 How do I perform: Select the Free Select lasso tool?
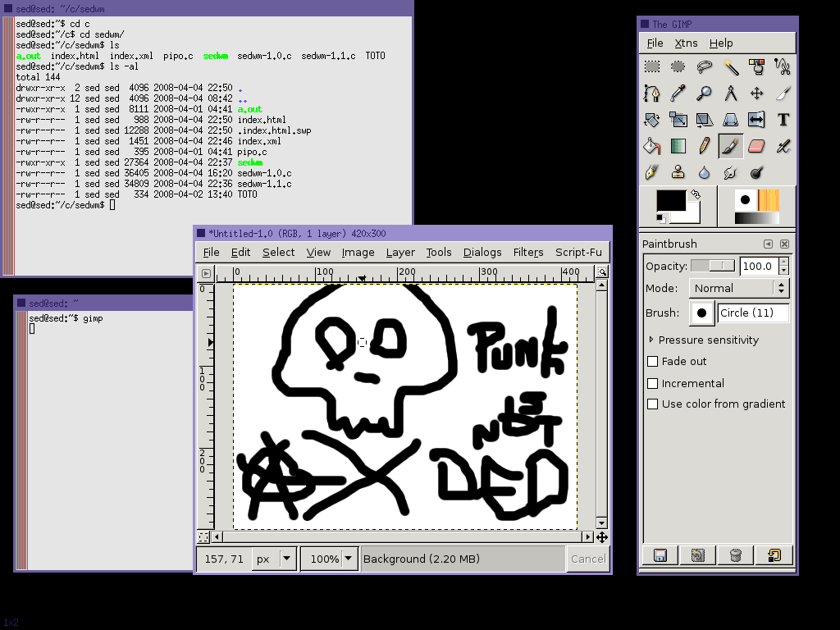tap(704, 67)
